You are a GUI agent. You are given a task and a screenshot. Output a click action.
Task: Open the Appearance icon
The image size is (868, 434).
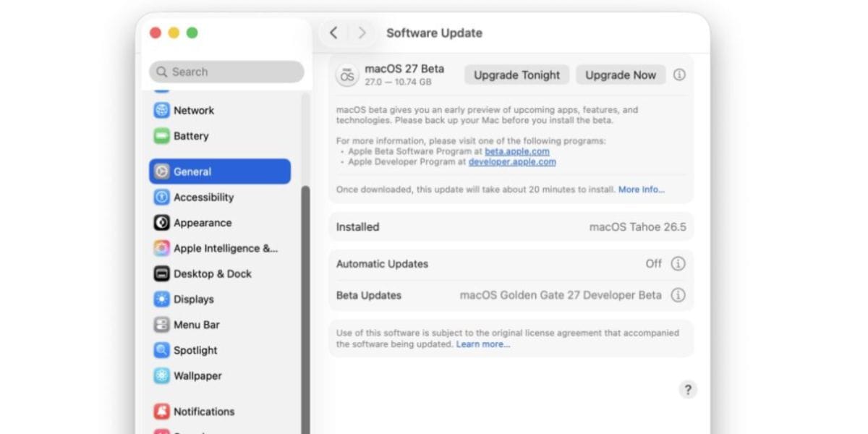pyautogui.click(x=161, y=223)
